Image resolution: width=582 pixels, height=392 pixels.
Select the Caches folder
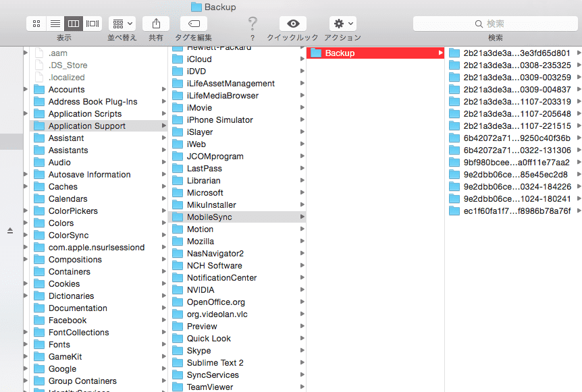(x=98, y=186)
